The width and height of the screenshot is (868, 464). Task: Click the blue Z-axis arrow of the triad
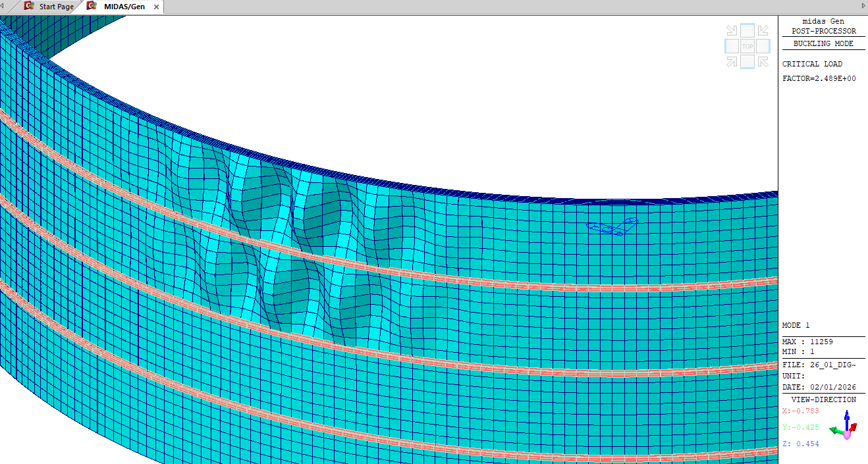coord(847,417)
